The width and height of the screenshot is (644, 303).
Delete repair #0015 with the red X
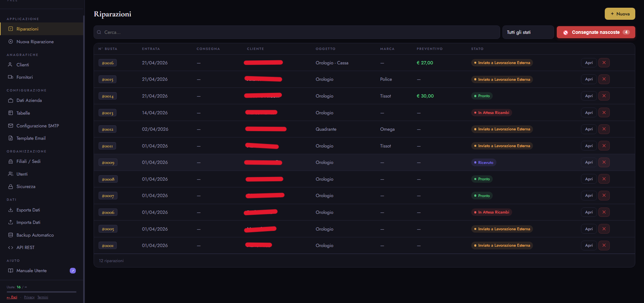(604, 79)
